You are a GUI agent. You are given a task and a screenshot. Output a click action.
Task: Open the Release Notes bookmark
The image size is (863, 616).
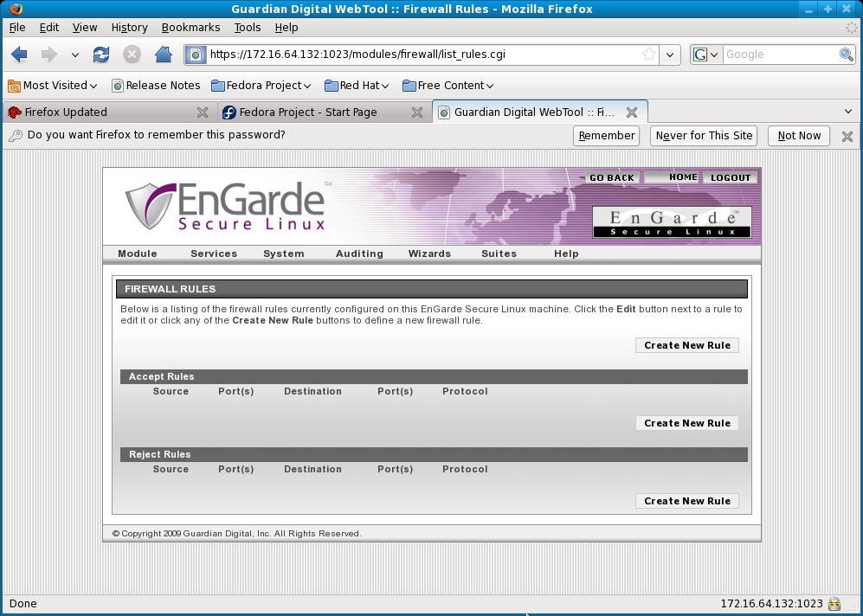point(156,86)
